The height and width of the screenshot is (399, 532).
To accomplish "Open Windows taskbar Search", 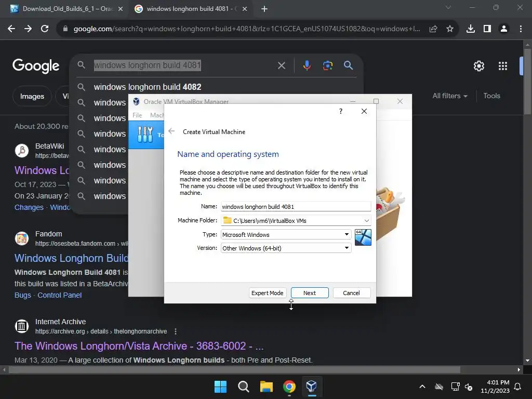I will click(243, 387).
